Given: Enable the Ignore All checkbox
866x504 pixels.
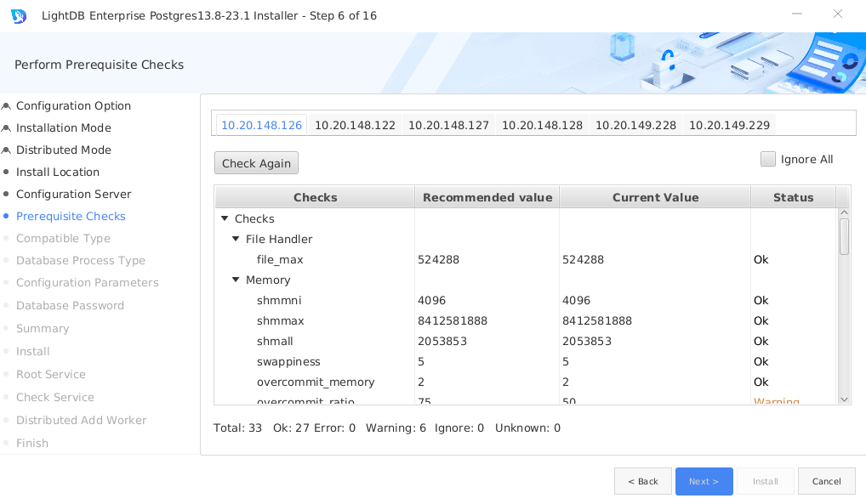Looking at the screenshot, I should point(767,159).
